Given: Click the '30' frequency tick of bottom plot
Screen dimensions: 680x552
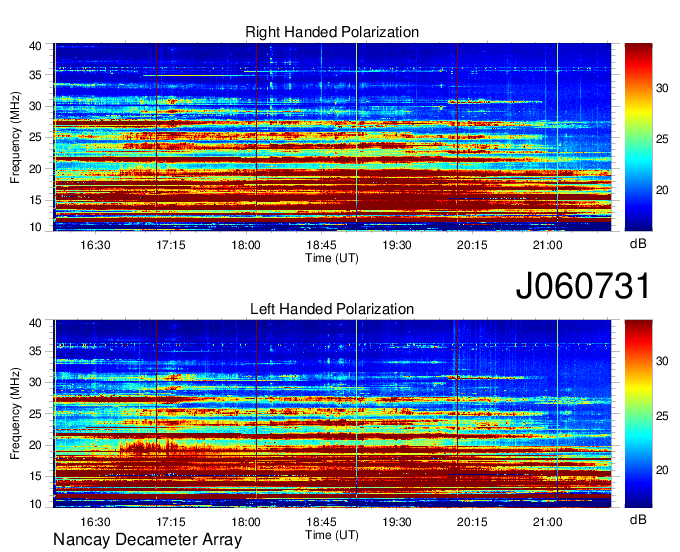Looking at the screenshot, I should (35, 382).
